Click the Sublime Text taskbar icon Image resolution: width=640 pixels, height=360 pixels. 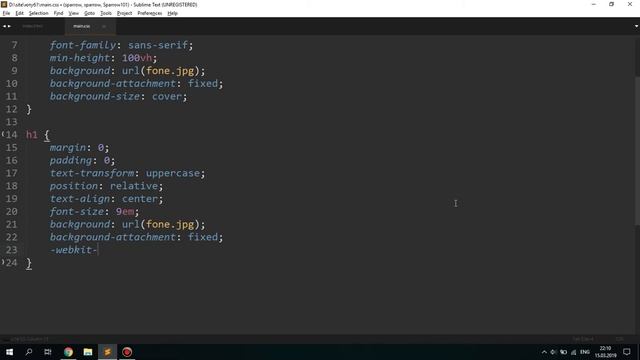[107, 352]
